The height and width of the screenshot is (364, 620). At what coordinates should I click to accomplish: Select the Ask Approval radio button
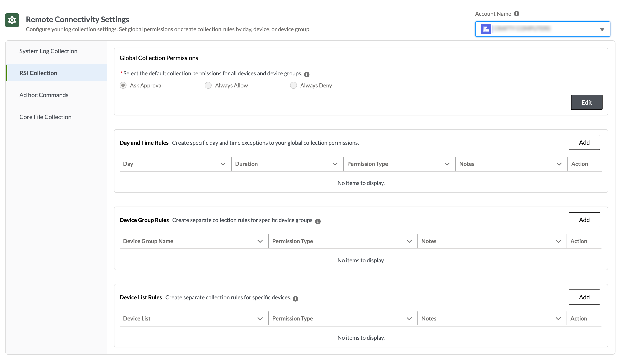point(123,85)
